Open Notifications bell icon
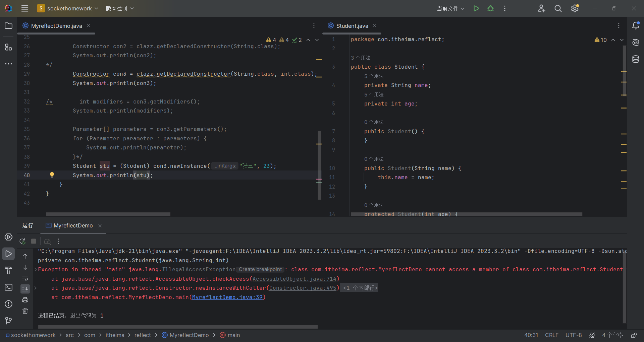This screenshot has height=342, width=644. [x=636, y=25]
